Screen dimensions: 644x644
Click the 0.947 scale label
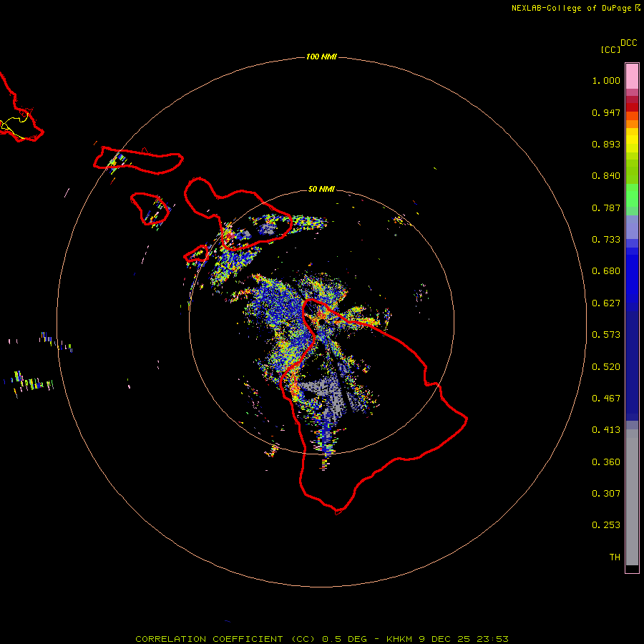pyautogui.click(x=606, y=112)
